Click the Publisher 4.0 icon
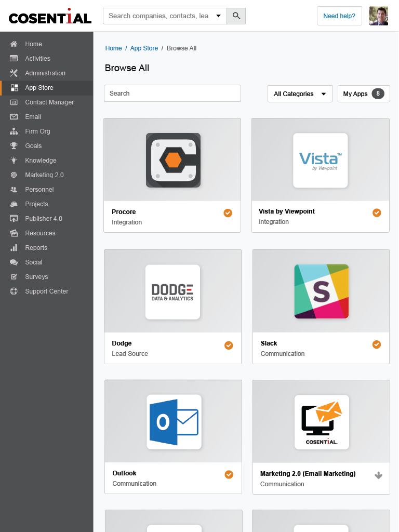This screenshot has height=532, width=399. (x=14, y=219)
